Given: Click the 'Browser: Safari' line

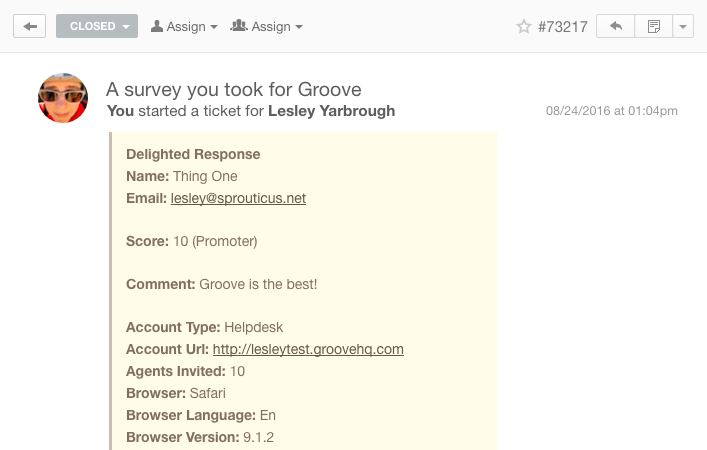Looking at the screenshot, I should point(176,393).
